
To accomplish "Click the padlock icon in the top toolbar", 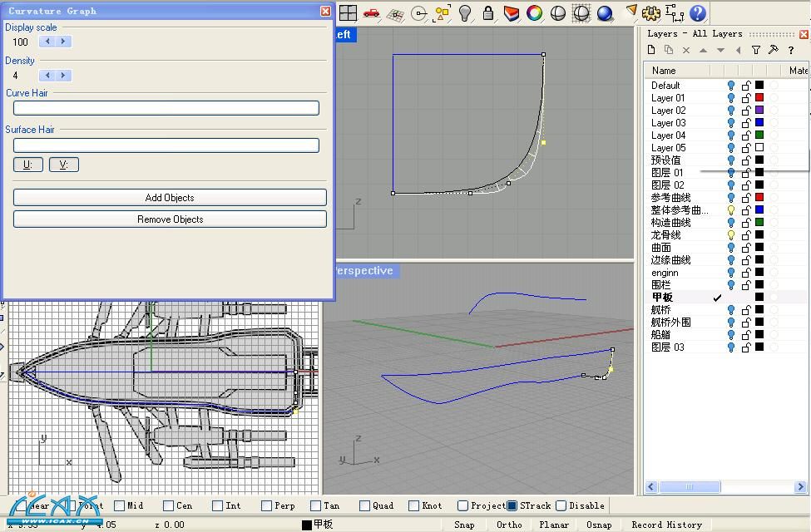I will tap(488, 12).
